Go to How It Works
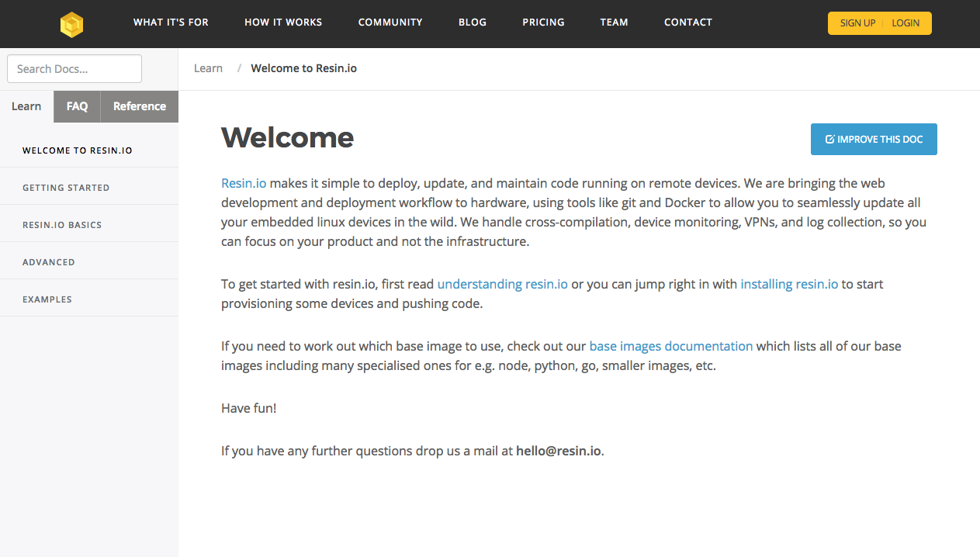980x557 pixels. (283, 22)
